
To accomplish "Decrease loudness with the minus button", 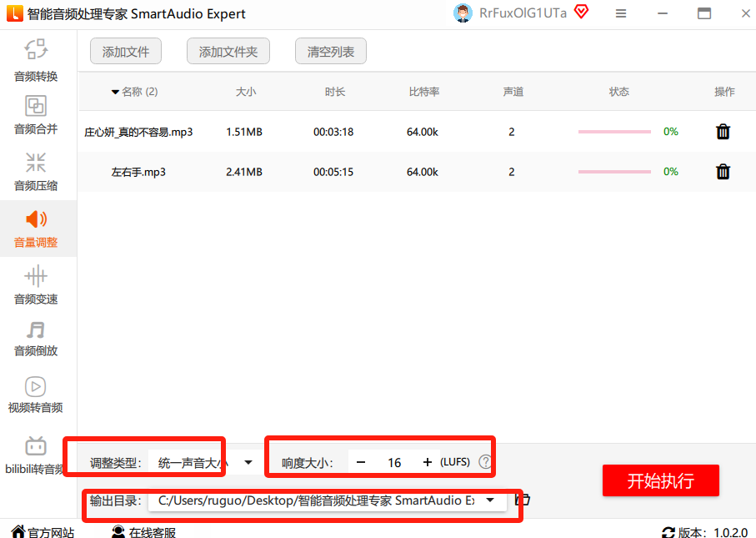I will (361, 462).
